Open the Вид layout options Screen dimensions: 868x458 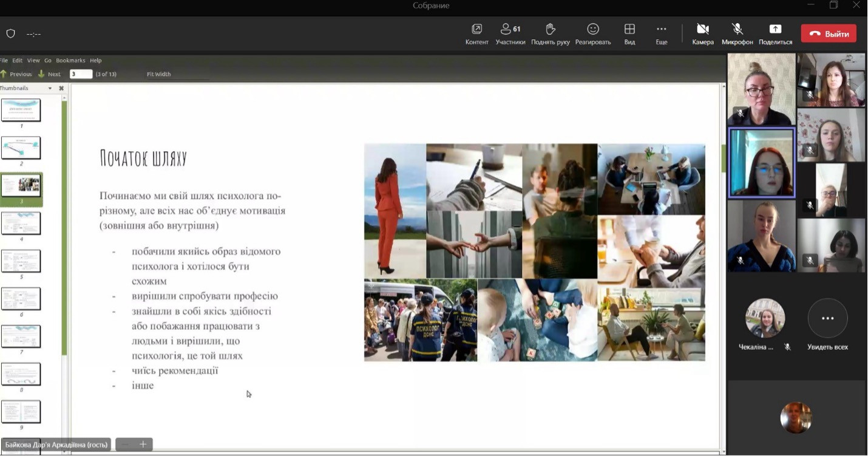(629, 30)
